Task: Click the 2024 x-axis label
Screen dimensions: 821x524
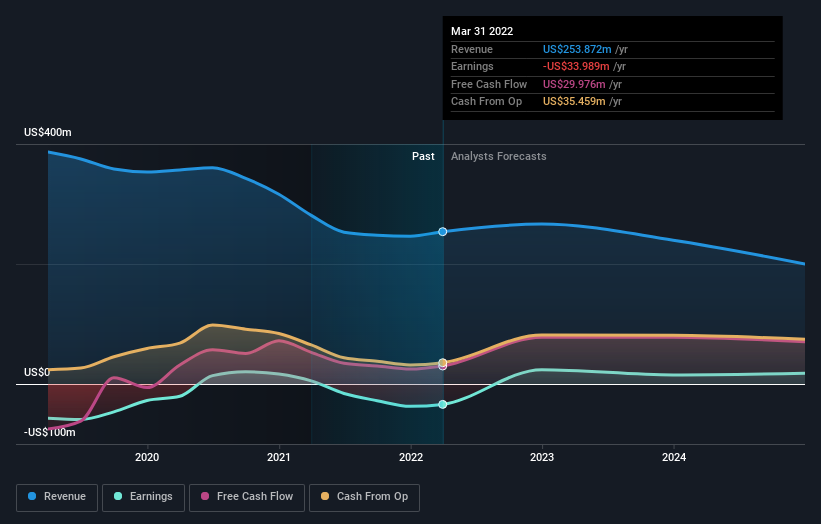Action: click(x=674, y=457)
